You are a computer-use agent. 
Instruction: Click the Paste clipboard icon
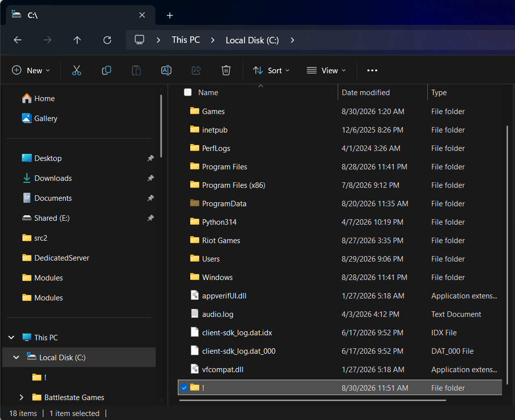click(136, 70)
